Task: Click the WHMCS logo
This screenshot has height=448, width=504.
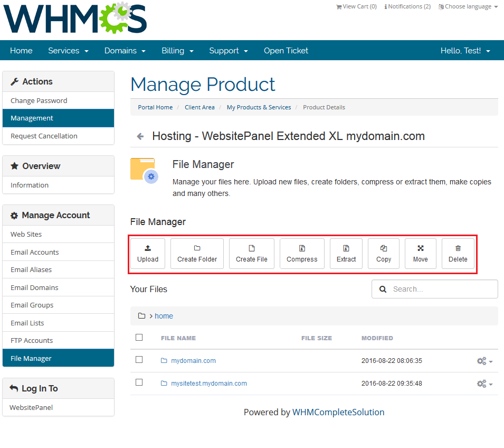Action: 75,18
